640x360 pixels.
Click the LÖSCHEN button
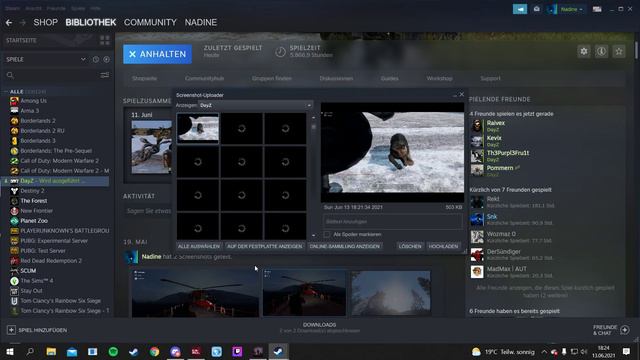pos(410,247)
